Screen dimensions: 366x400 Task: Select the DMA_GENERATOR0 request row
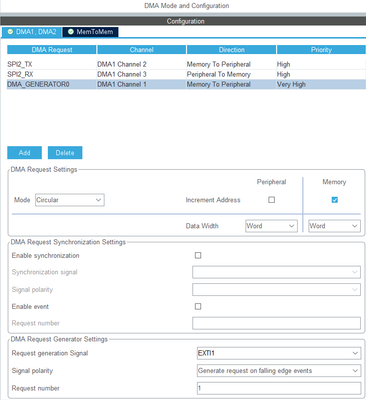click(186, 84)
